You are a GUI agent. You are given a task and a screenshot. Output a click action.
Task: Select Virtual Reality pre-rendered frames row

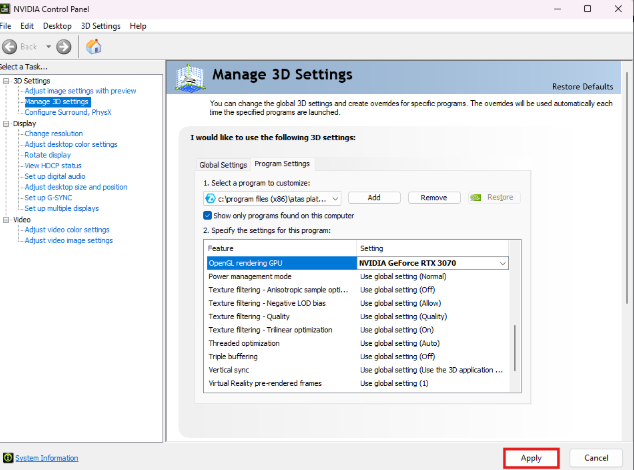pyautogui.click(x=357, y=383)
